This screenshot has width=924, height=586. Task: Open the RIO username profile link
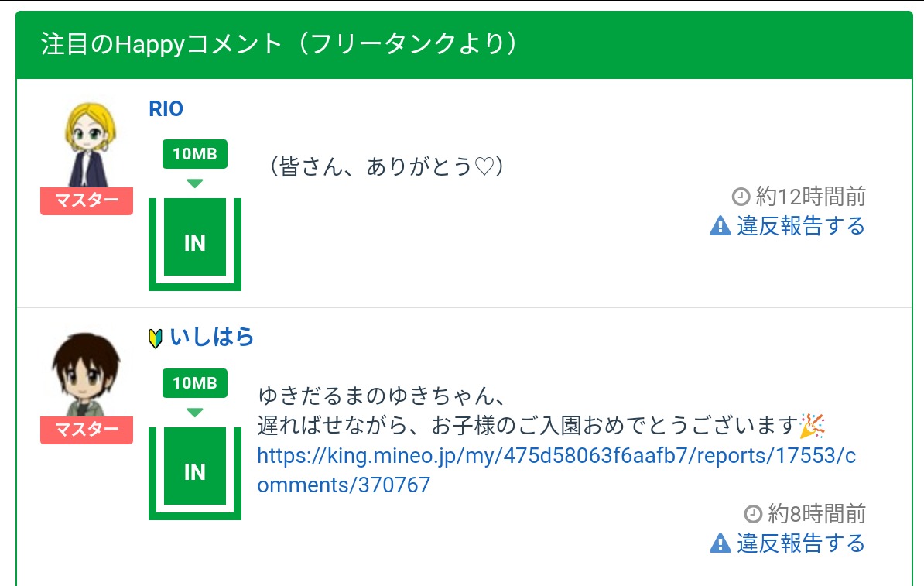(x=166, y=109)
